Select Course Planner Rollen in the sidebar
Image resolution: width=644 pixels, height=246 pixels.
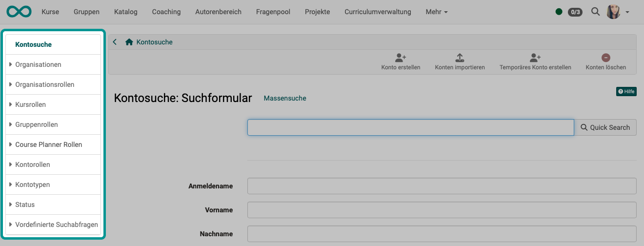[49, 144]
